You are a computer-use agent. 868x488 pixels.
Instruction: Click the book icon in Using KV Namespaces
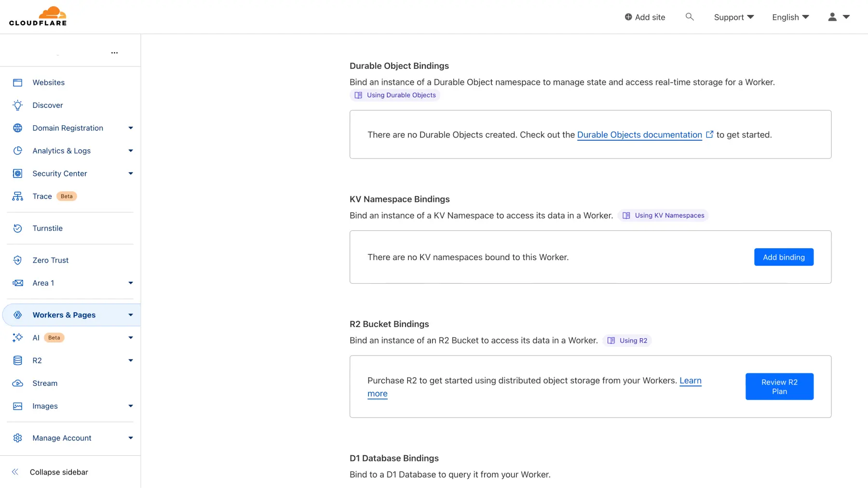point(626,215)
